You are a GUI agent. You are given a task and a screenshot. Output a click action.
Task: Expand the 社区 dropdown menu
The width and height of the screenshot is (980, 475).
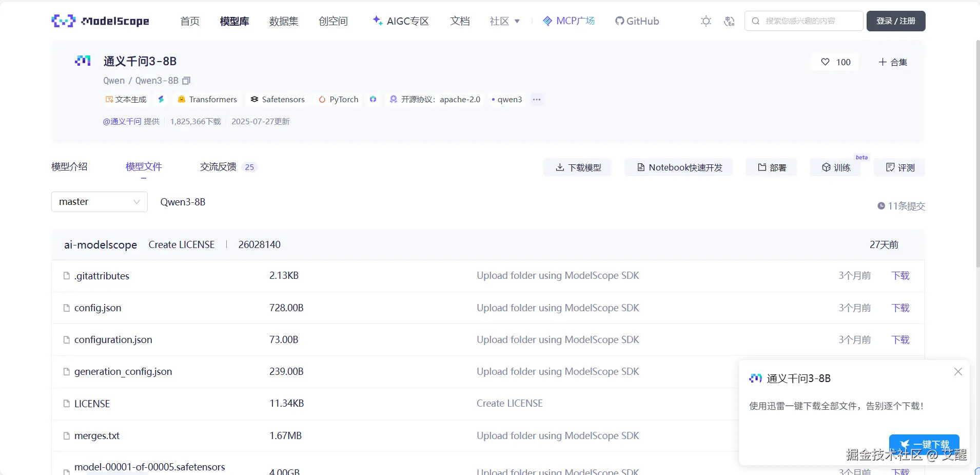pos(505,21)
